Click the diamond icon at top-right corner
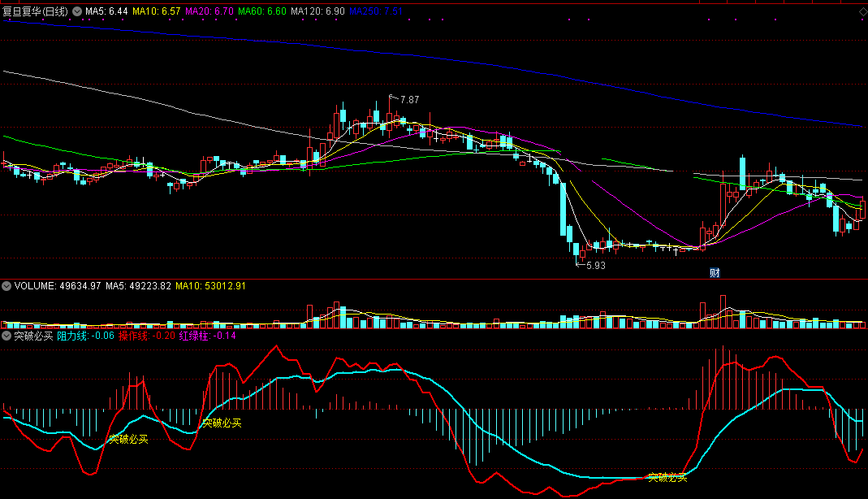 tap(862, 11)
